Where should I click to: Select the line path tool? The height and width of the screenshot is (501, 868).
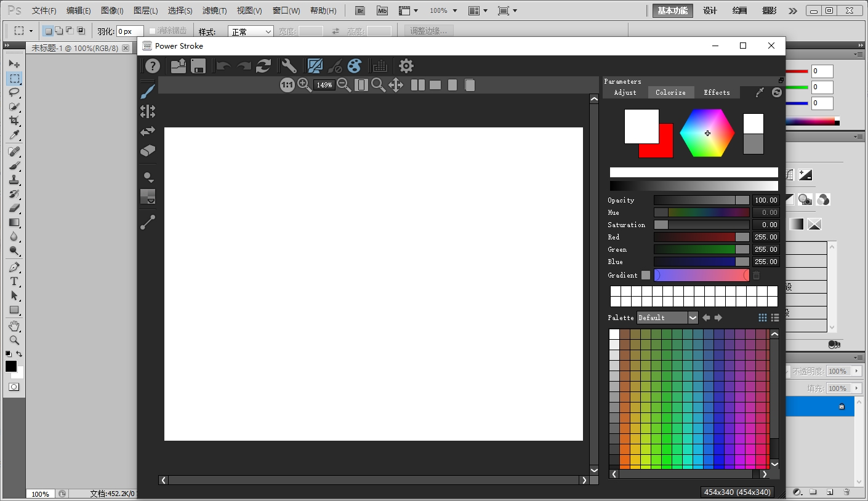[x=148, y=222]
